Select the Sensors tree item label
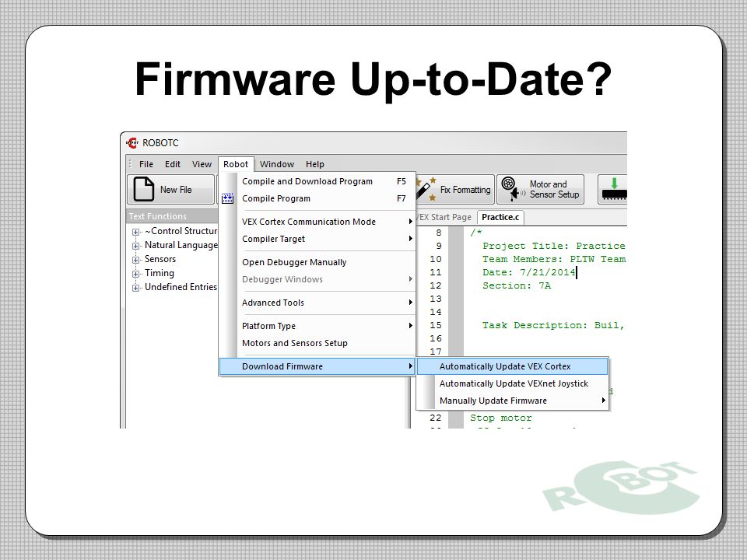 pyautogui.click(x=160, y=259)
